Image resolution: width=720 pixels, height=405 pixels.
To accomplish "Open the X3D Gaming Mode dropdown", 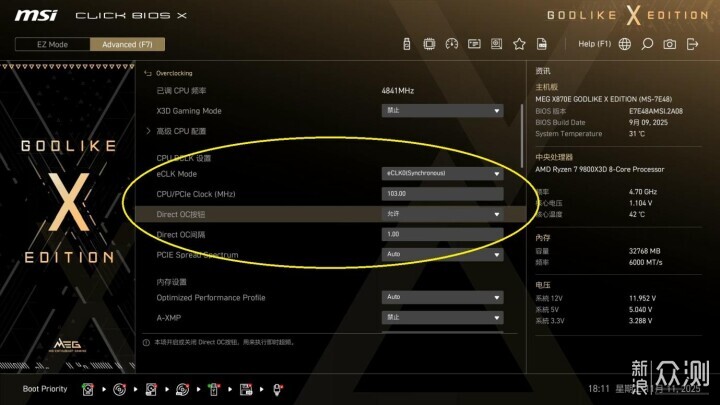I will 442,111.
